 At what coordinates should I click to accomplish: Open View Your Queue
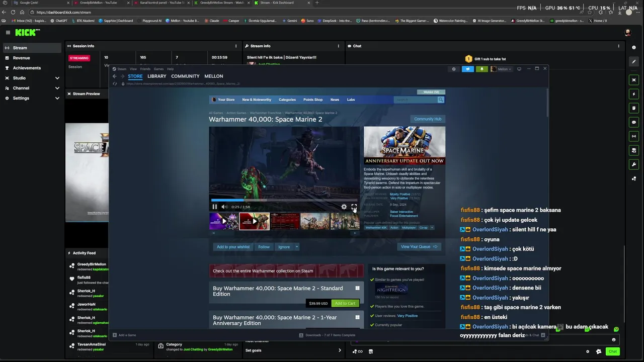point(419,247)
